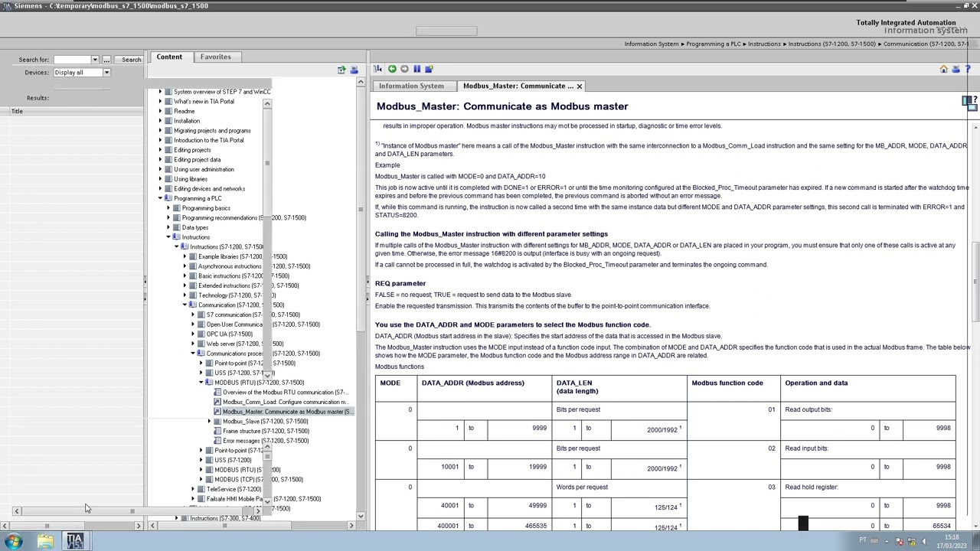Open the Search for history dropdown arrow

tap(95, 60)
